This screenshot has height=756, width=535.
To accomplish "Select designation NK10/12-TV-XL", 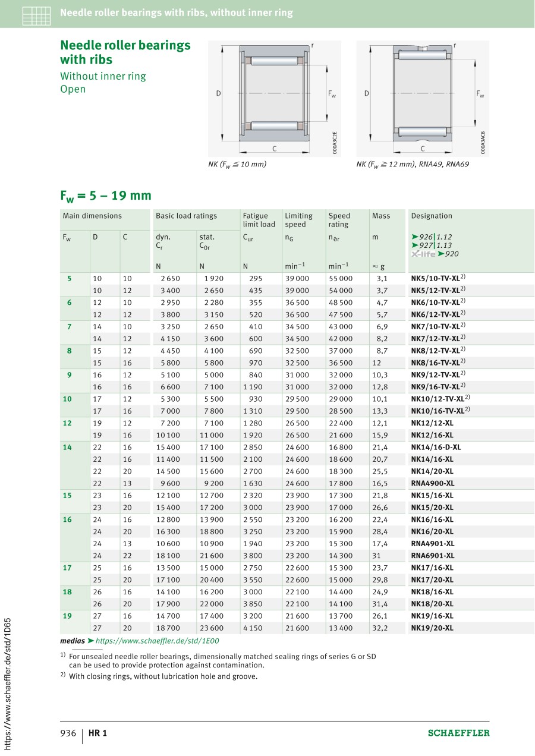I will pyautogui.click(x=440, y=399).
